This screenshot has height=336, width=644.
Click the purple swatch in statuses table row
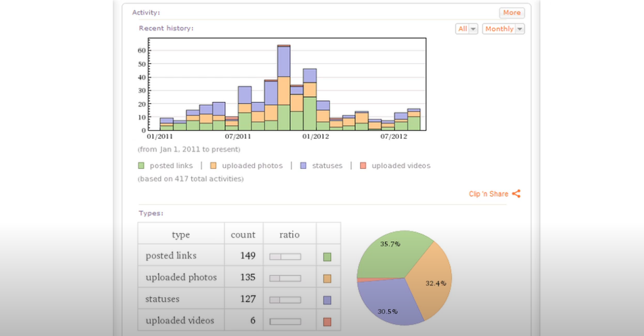(x=327, y=300)
